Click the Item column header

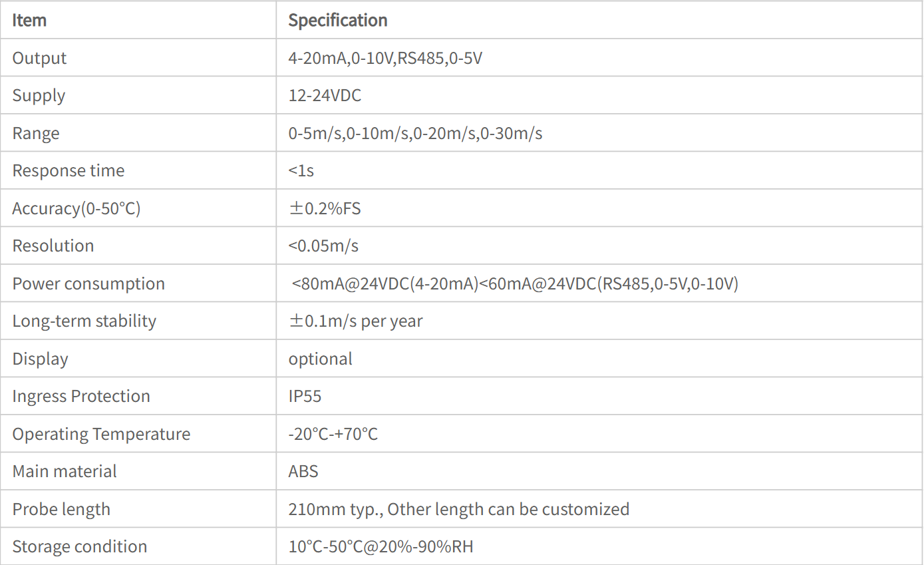click(x=29, y=20)
